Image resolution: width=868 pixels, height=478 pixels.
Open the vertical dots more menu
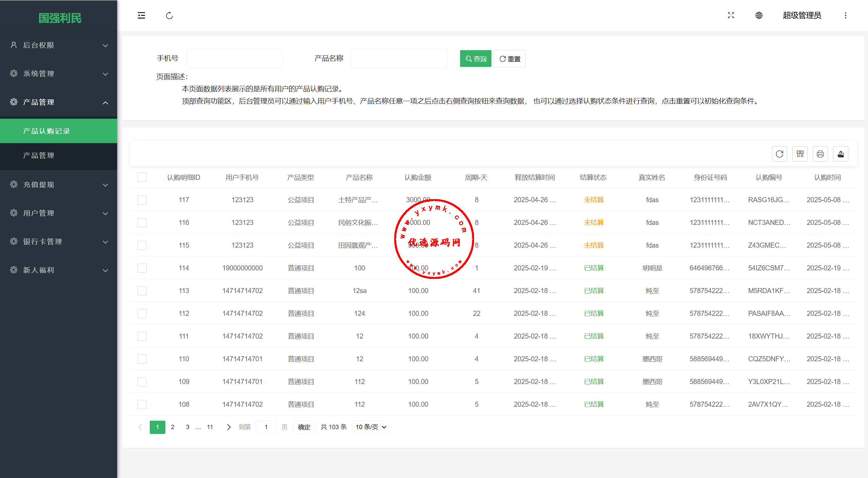click(x=846, y=15)
